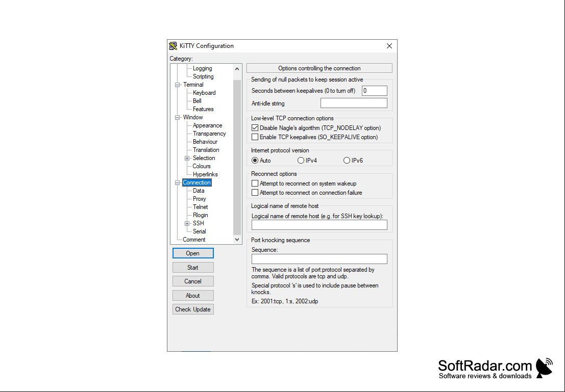Enable TCP keepalives (SO_KEEPALIVE) checkbox
565x392 pixels.
tap(255, 137)
